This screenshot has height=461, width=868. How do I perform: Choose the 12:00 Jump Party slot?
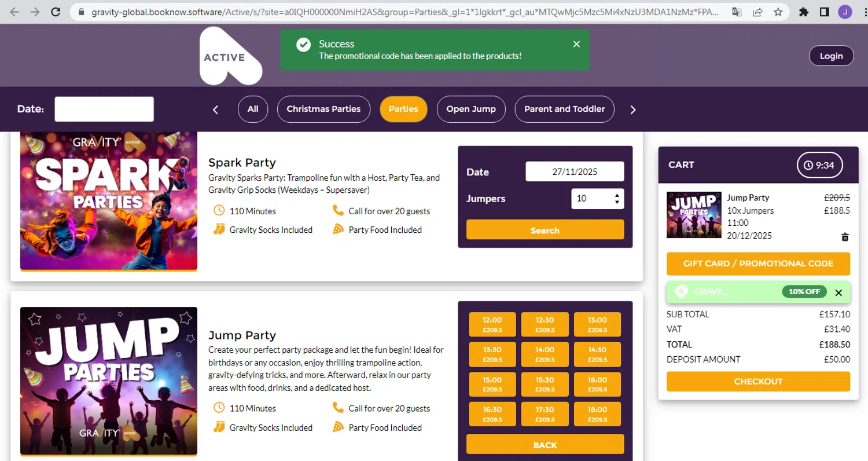(492, 324)
